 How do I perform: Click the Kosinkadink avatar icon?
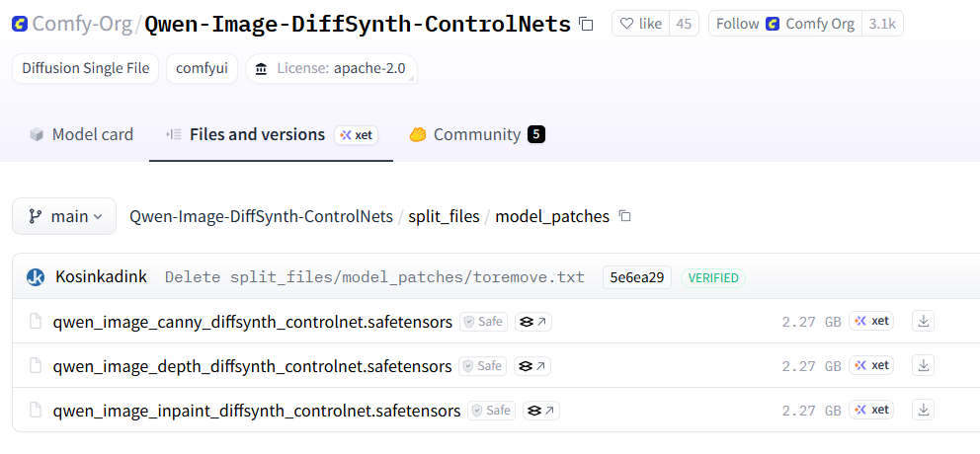36,277
